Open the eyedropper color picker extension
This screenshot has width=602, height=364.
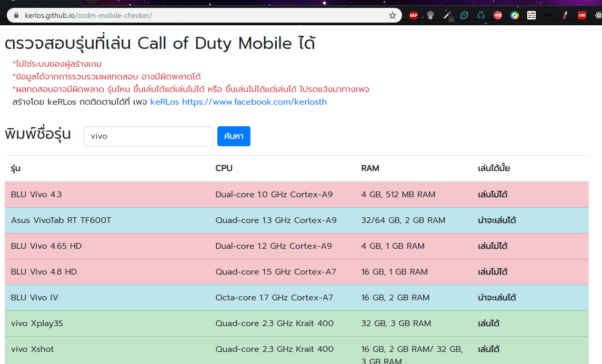point(447,15)
